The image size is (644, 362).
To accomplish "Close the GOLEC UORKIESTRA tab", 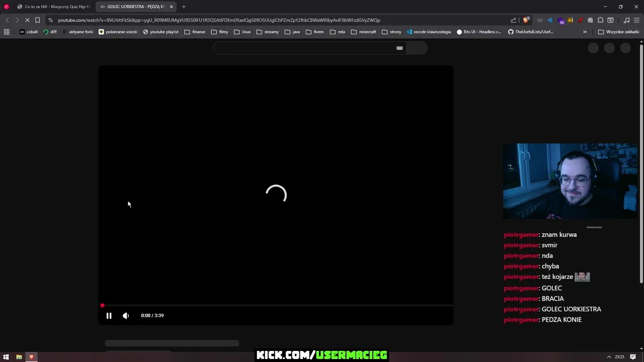I will tap(172, 7).
